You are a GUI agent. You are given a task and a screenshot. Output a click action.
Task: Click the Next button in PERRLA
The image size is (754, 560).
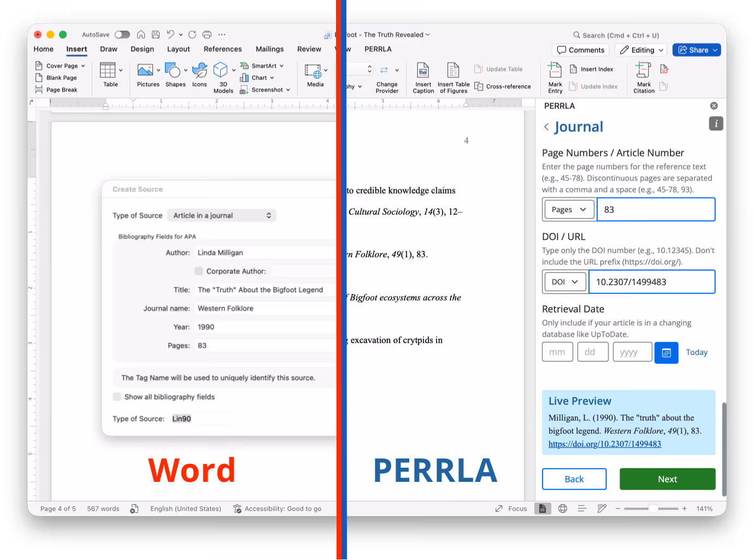coord(667,479)
